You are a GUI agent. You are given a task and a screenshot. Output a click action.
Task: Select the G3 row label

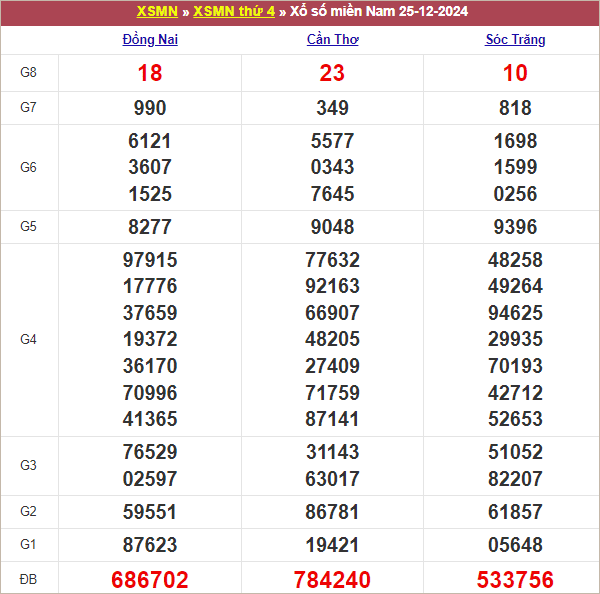click(x=28, y=465)
